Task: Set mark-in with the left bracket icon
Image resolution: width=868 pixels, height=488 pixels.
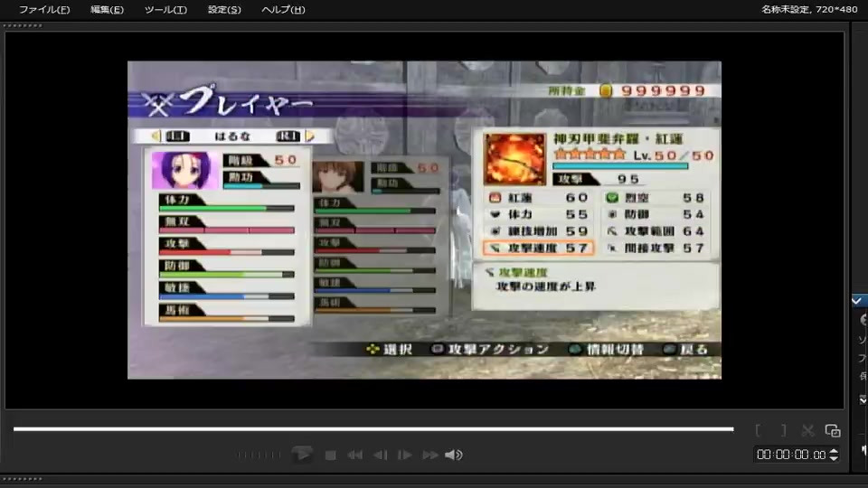Action: 758,430
